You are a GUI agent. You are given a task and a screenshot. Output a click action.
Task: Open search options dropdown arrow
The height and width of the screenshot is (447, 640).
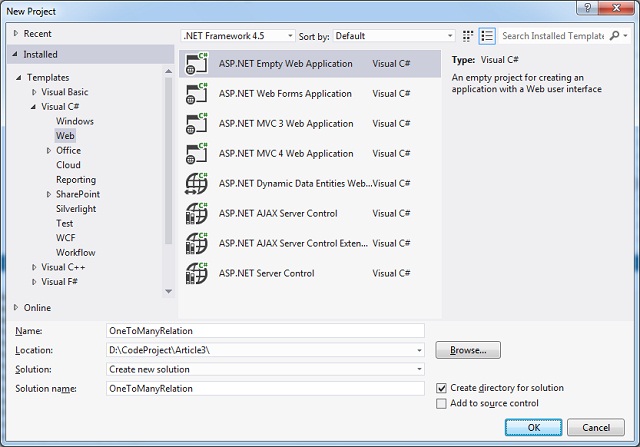(625, 36)
